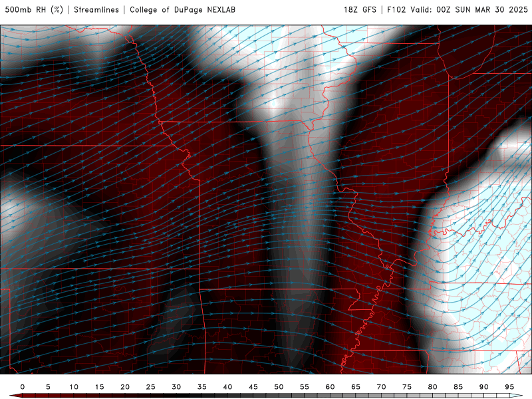Click 'College of DuPage NEXLAB' text
This screenshot has height=399, width=532.
tap(182, 10)
